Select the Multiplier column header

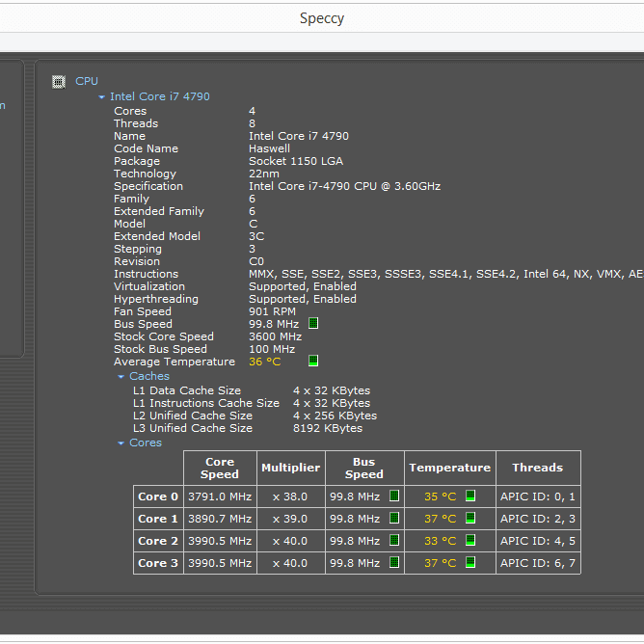(x=291, y=468)
